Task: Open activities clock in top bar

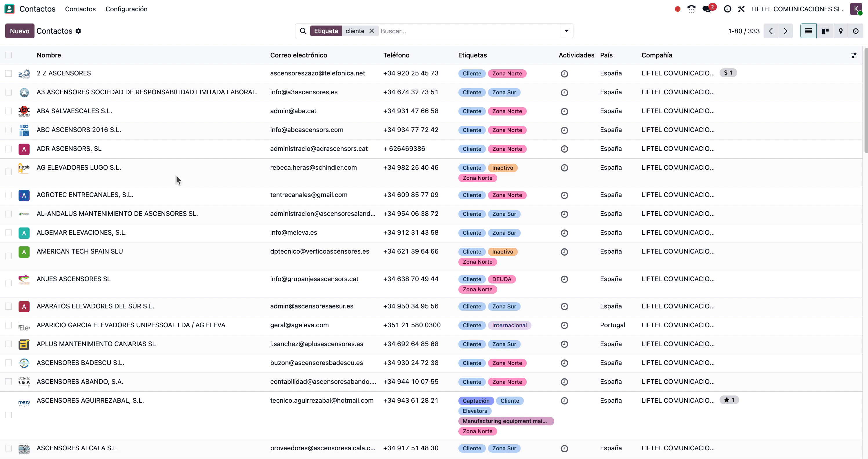Action: coord(727,9)
